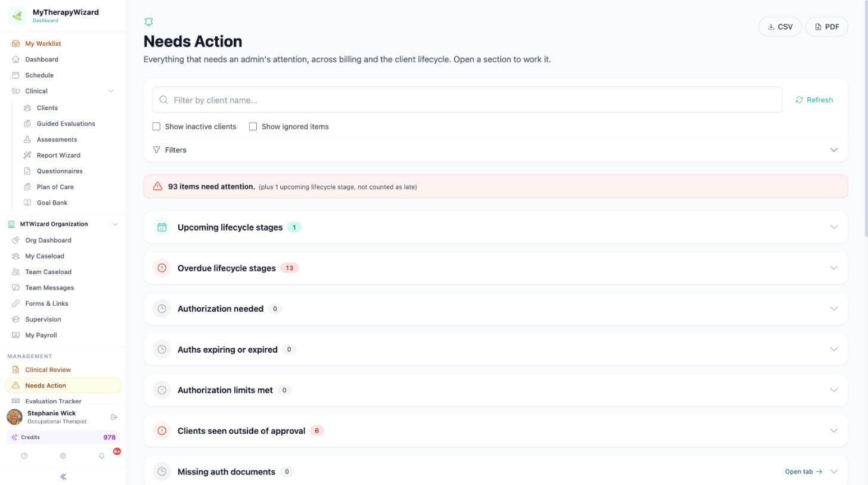Enable the Show inactive clients checkbox
This screenshot has width=868, height=485.
point(156,126)
